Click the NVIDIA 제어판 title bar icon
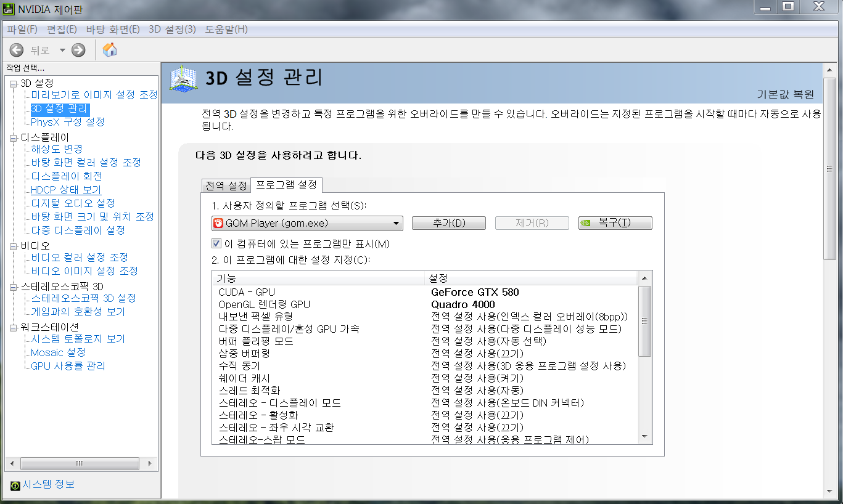 tap(9, 9)
